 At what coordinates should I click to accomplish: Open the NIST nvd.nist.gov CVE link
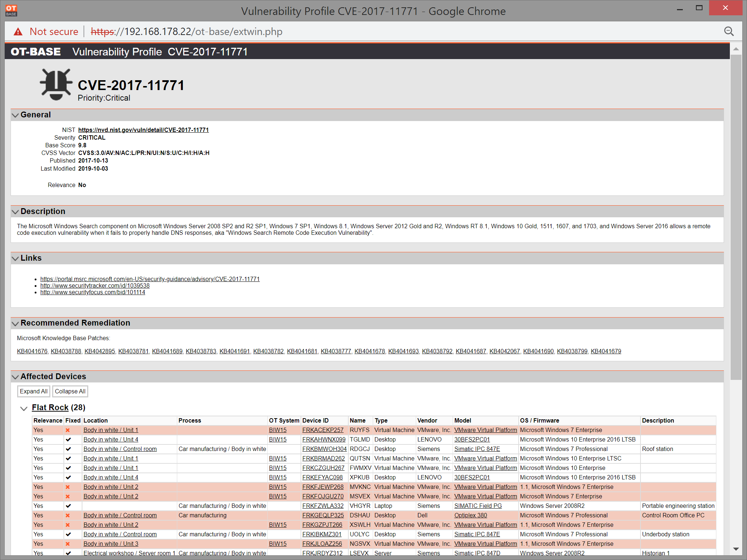[143, 130]
